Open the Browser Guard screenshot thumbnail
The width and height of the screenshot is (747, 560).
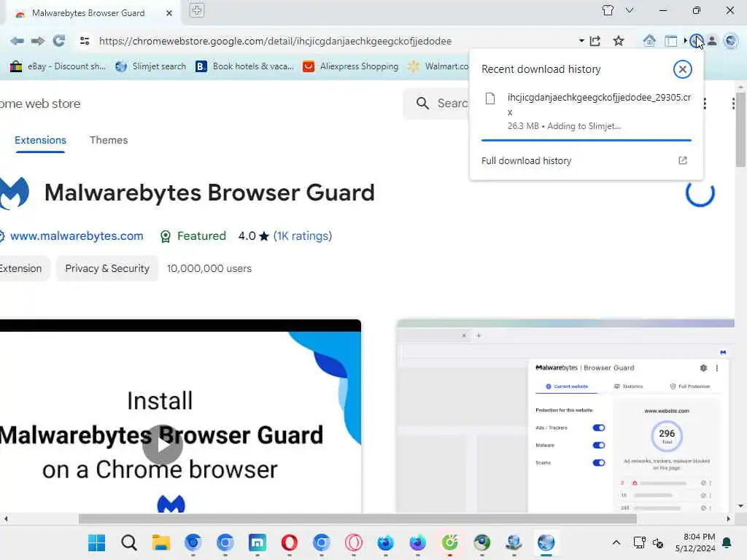[565, 416]
